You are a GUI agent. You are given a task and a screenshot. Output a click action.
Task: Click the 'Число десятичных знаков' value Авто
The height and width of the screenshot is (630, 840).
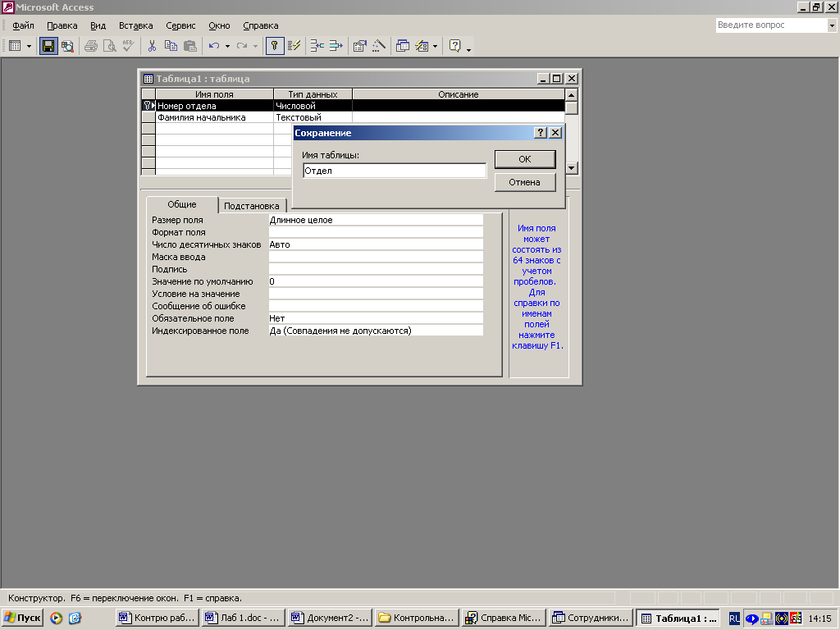click(x=376, y=244)
